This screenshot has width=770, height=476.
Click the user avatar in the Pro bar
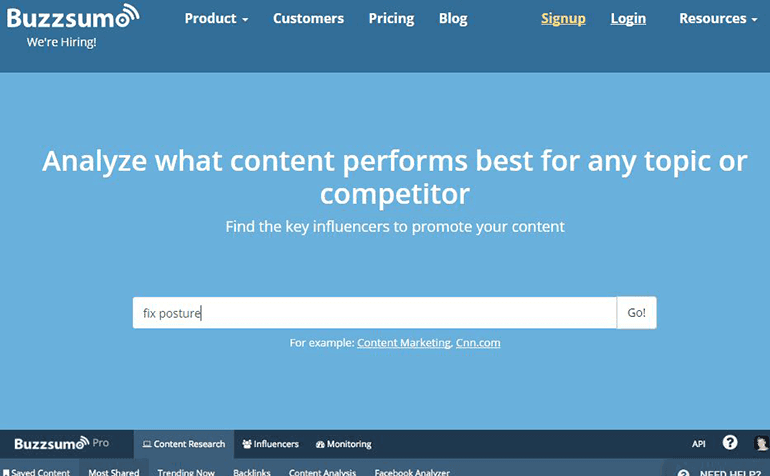762,443
